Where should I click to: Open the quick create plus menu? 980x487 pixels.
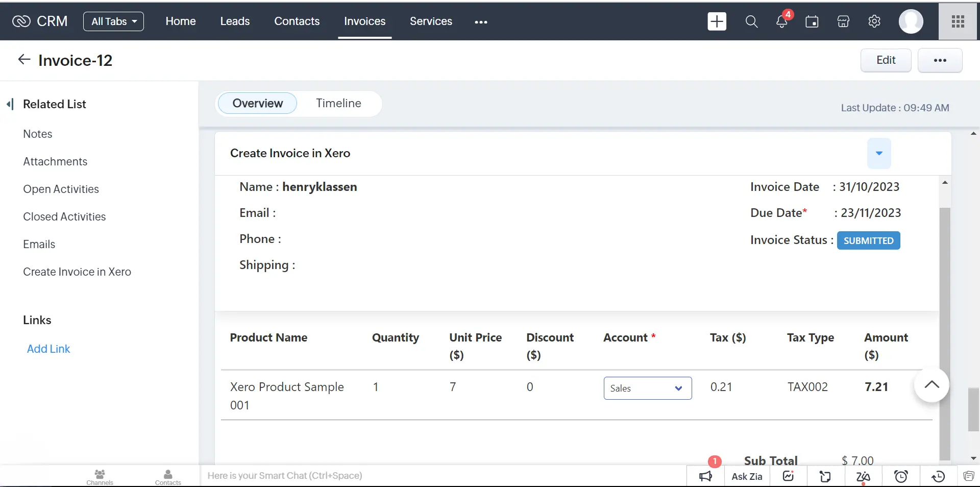click(x=717, y=21)
